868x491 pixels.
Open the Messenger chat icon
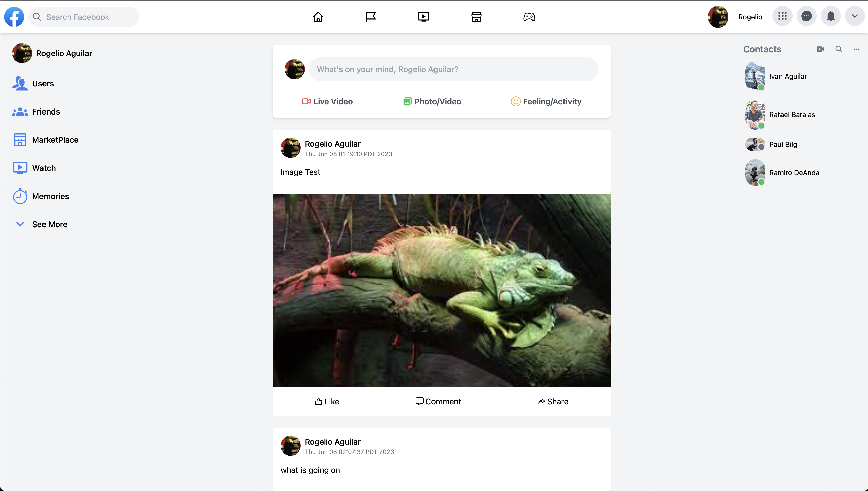pos(806,16)
